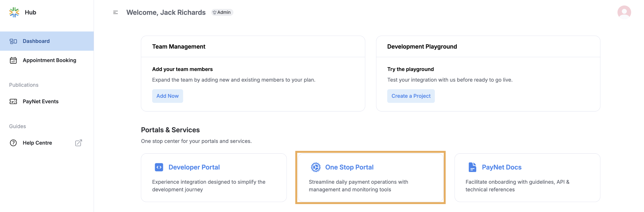Click the Hub logo icon
644x212 pixels.
tap(14, 12)
